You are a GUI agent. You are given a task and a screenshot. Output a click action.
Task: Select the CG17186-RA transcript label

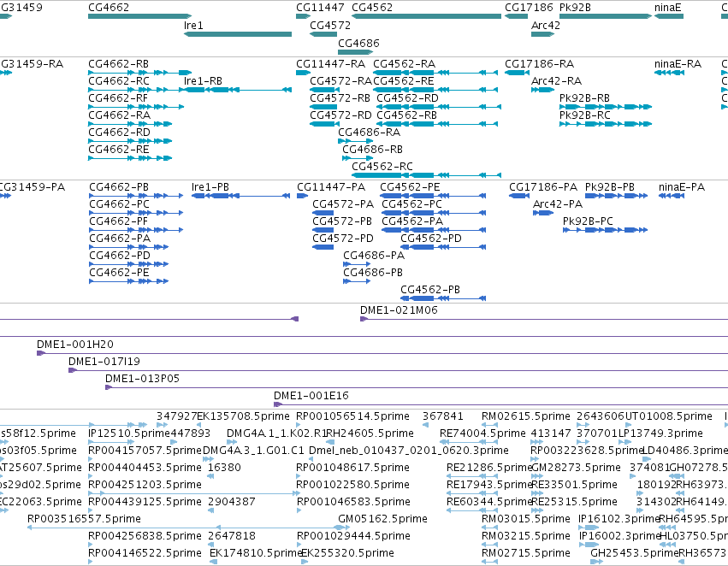[540, 63]
